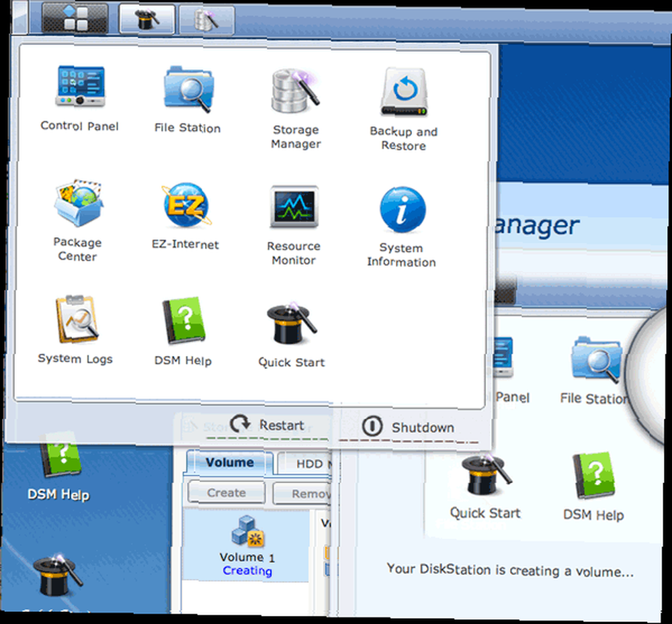Open Backup and Restore

click(404, 109)
